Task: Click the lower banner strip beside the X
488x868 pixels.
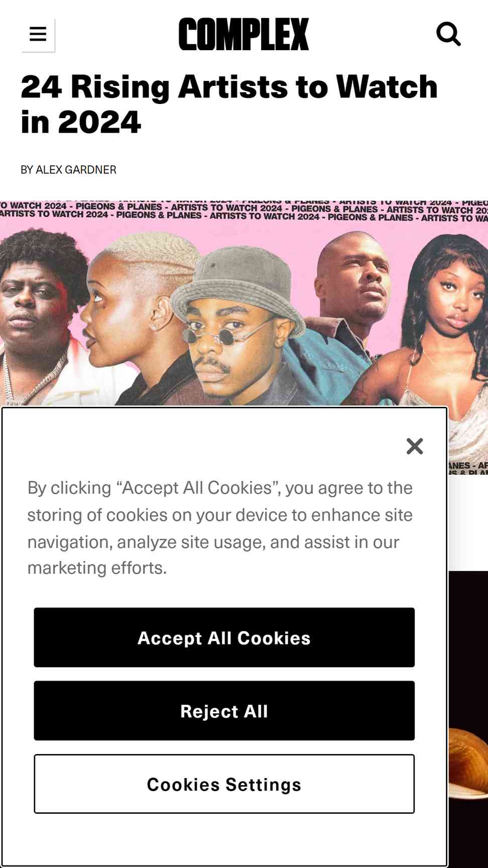Action: pos(468,468)
